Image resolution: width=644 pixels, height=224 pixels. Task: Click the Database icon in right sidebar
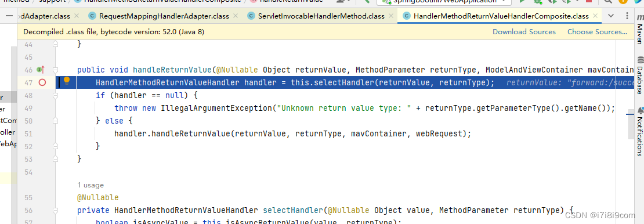[x=640, y=60]
